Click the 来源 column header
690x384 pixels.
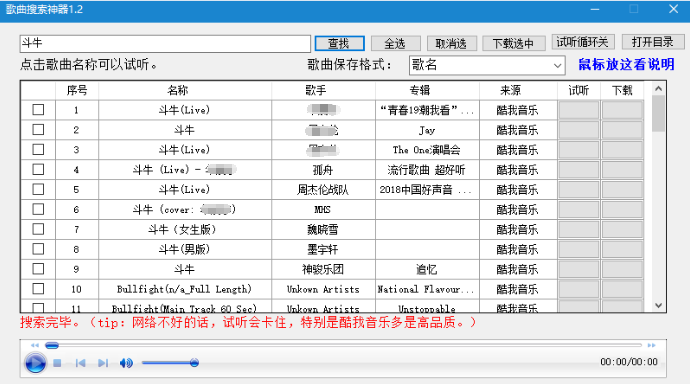tap(518, 91)
